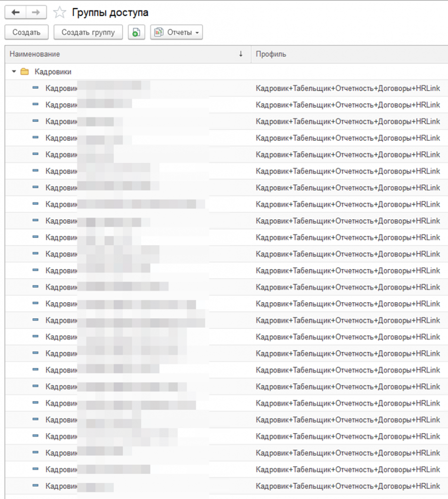The height and width of the screenshot is (499, 448).
Task: Click the sort direction arrow in Наименование header
Action: 241,54
